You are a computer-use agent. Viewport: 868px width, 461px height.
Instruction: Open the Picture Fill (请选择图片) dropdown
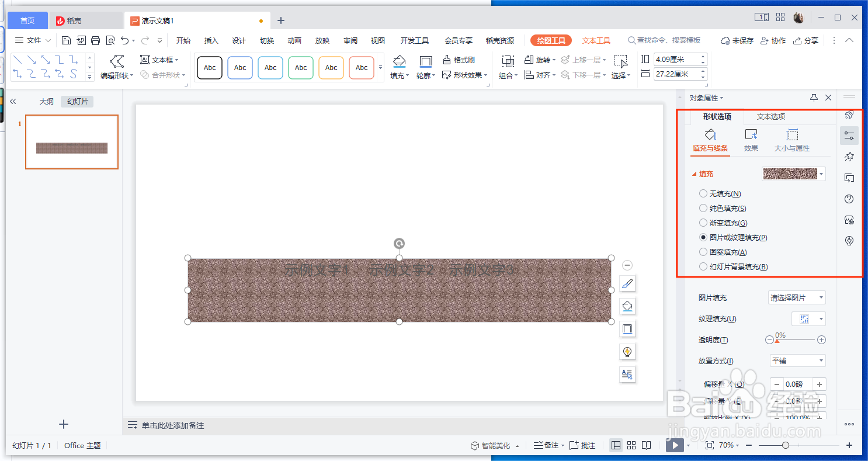pos(797,297)
